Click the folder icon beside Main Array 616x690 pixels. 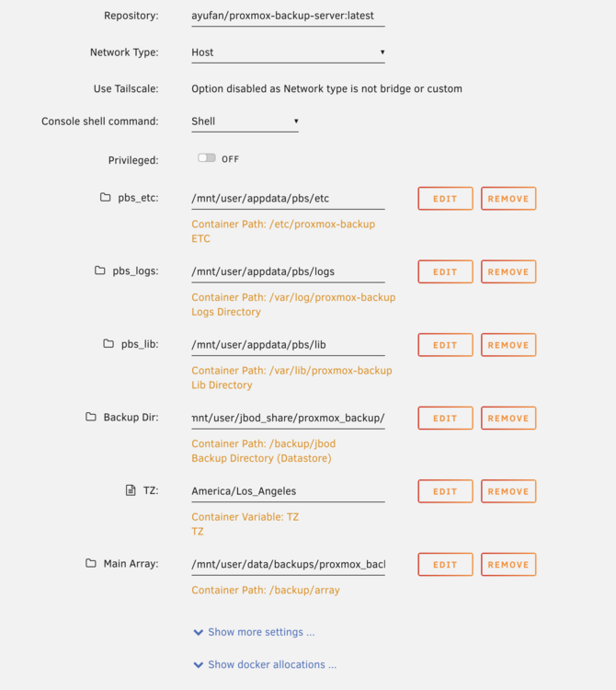click(x=91, y=563)
